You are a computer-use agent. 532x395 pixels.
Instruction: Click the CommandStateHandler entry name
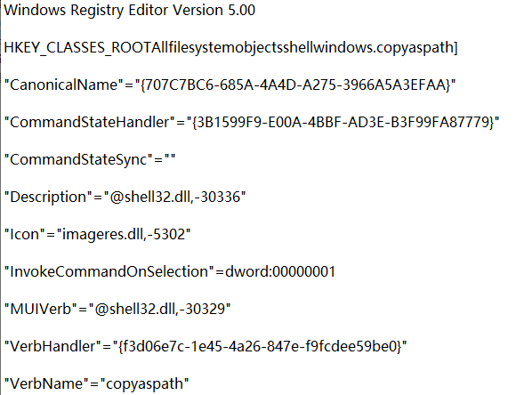pos(89,122)
